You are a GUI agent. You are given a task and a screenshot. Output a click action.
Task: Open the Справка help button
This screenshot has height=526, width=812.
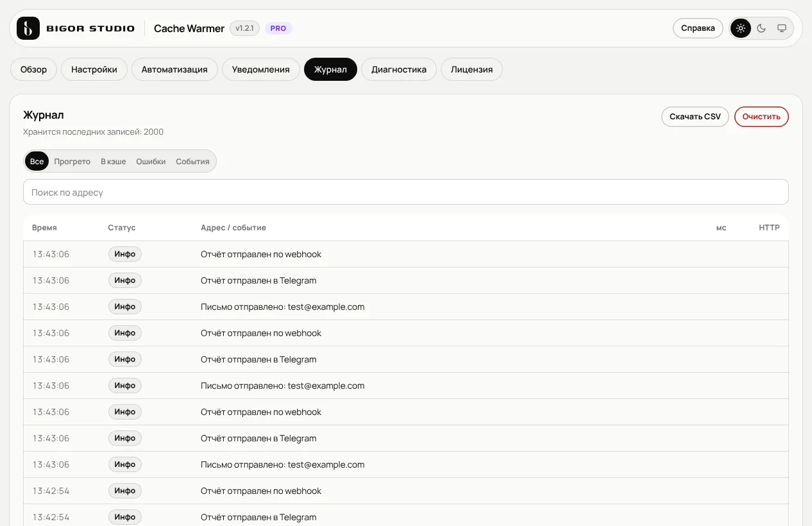(x=698, y=28)
